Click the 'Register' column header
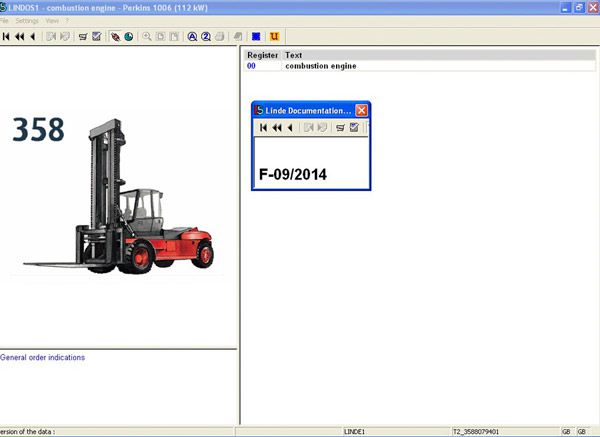 click(262, 55)
